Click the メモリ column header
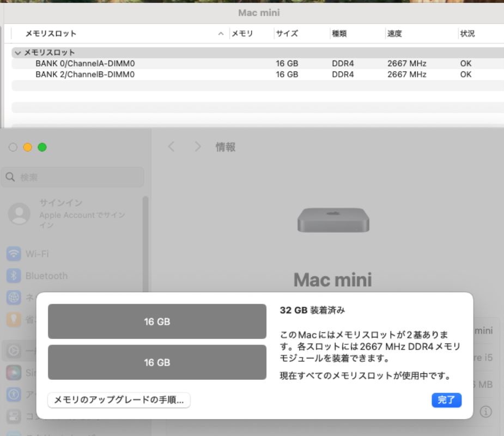Image resolution: width=504 pixels, height=436 pixels. tap(242, 33)
